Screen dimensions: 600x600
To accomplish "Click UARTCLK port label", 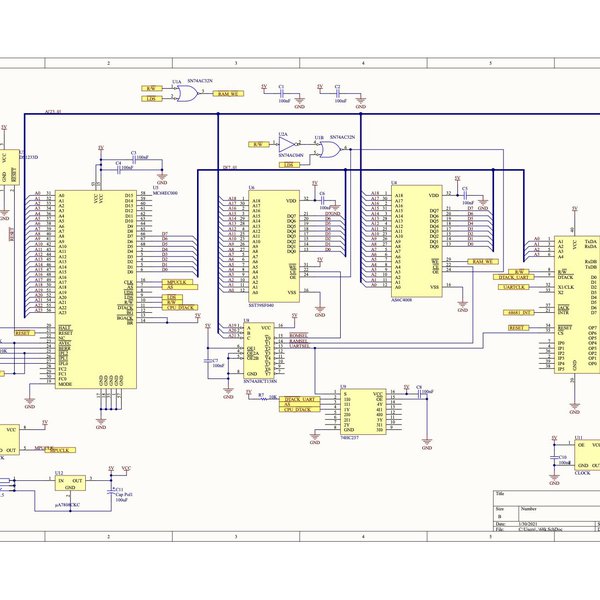I will pyautogui.click(x=514, y=287).
